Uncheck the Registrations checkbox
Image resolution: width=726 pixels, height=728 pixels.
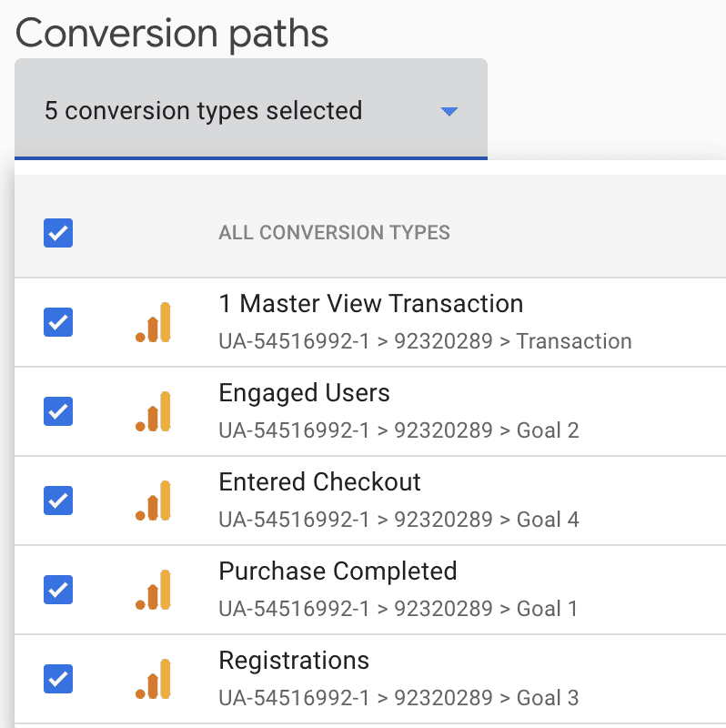(x=57, y=679)
